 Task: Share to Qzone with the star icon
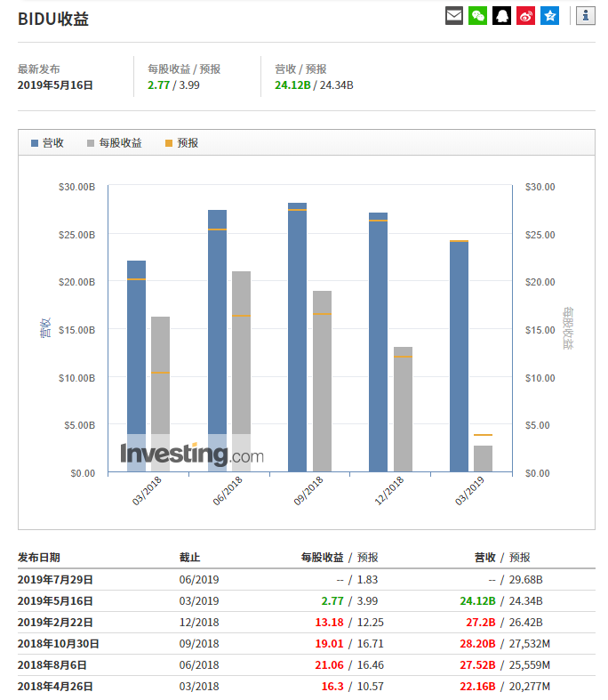[x=550, y=16]
